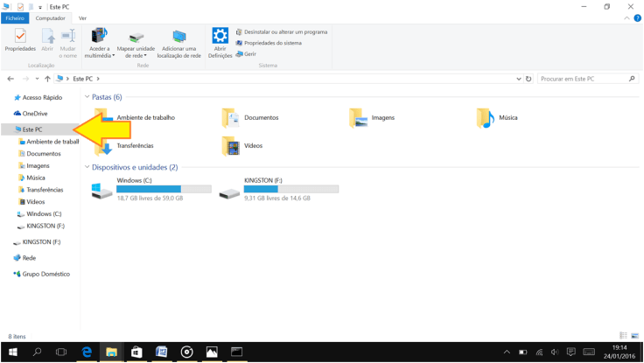Image resolution: width=644 pixels, height=363 pixels.
Task: Open the blue help question mark icon
Action: click(637, 17)
